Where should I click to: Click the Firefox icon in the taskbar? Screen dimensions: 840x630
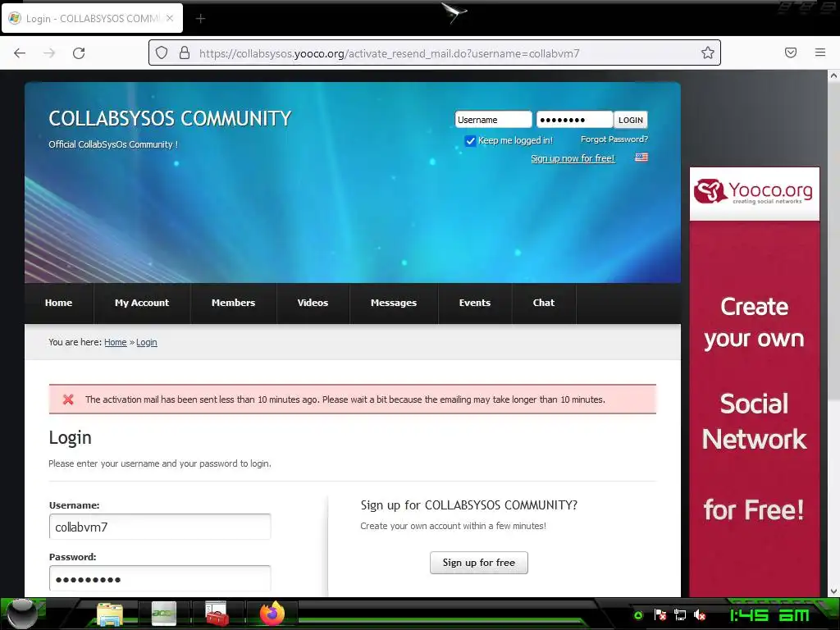tap(272, 614)
